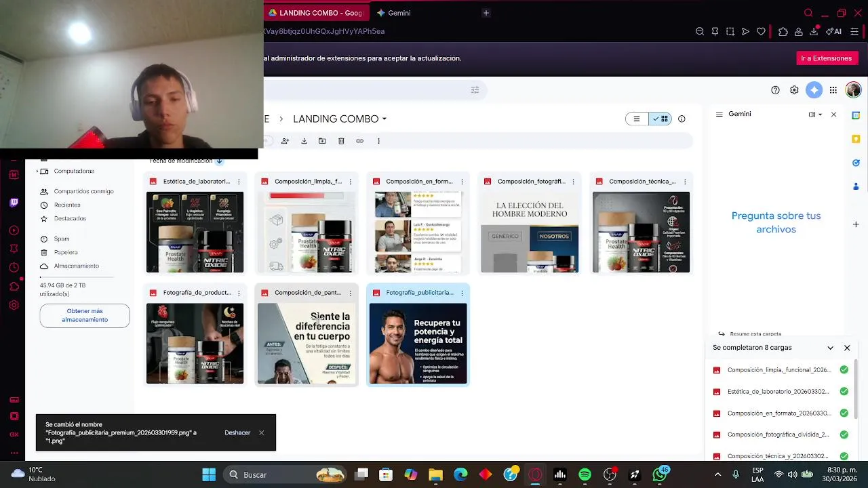Show file details info icon
Image resolution: width=868 pixels, height=488 pixels.
tap(682, 119)
